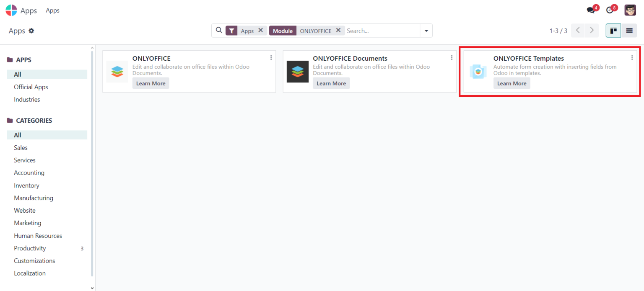Click the magnifying glass search icon
Viewport: 644px width, 291px height.
coord(218,30)
